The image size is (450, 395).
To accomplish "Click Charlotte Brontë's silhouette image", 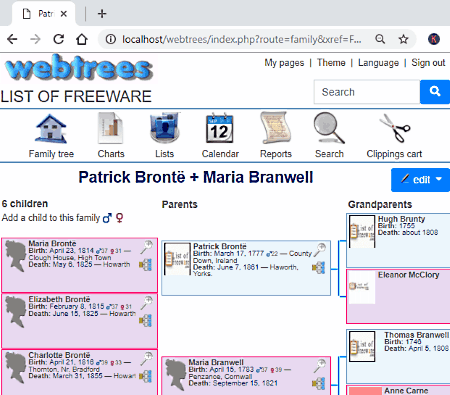I will point(16,369).
